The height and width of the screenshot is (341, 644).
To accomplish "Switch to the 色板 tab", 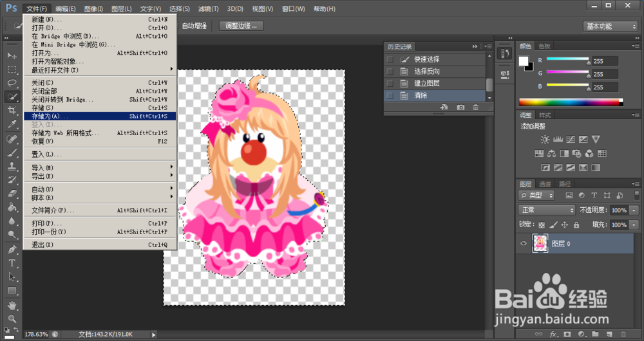I will tap(545, 46).
